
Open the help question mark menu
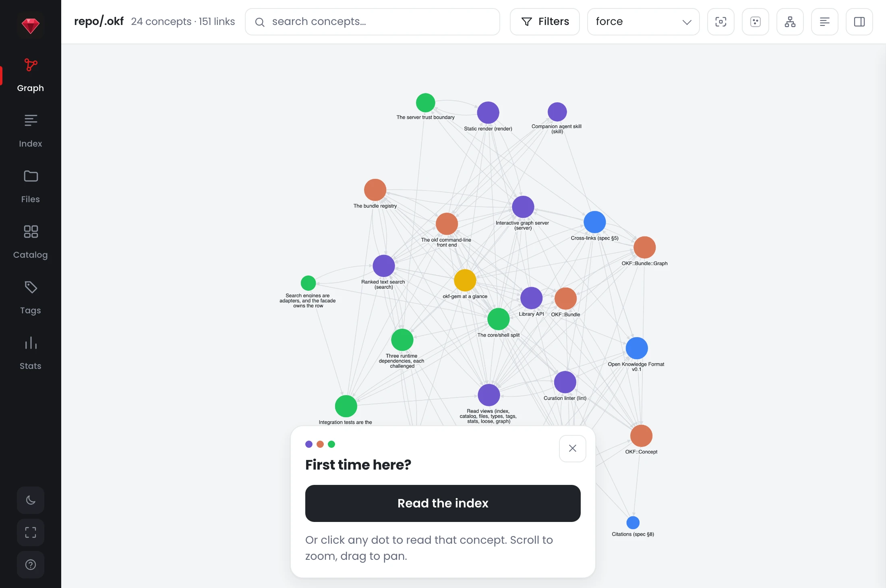coord(31,565)
